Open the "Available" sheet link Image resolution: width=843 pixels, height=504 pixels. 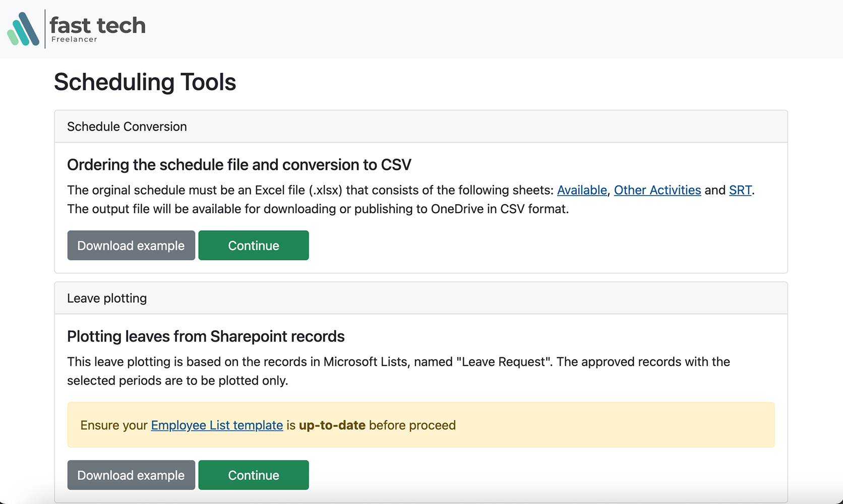point(581,190)
